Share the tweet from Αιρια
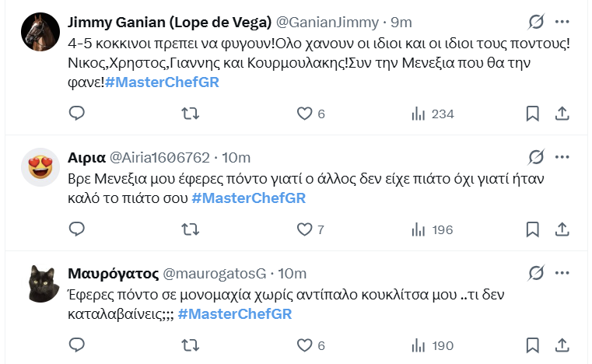This screenshot has height=364, width=592. tap(562, 229)
